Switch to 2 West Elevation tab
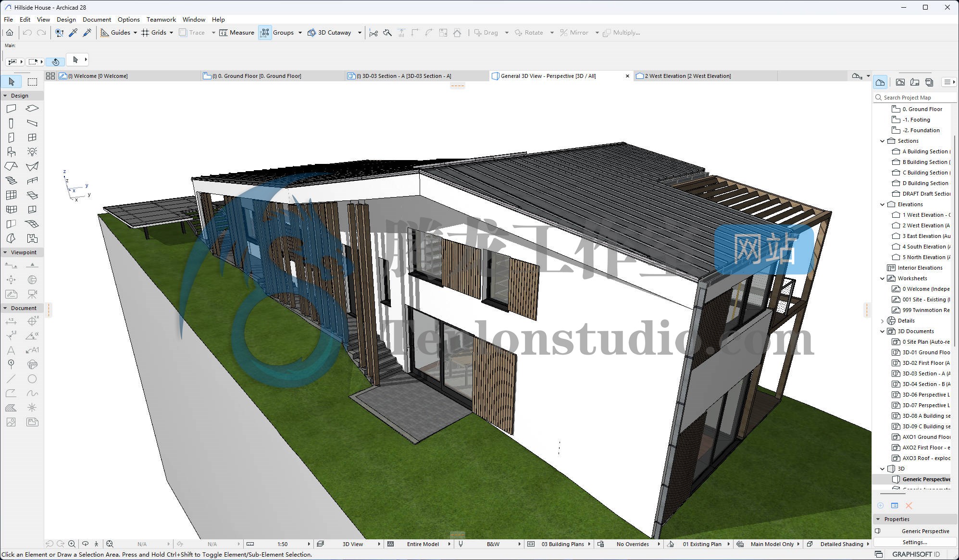 pos(687,76)
